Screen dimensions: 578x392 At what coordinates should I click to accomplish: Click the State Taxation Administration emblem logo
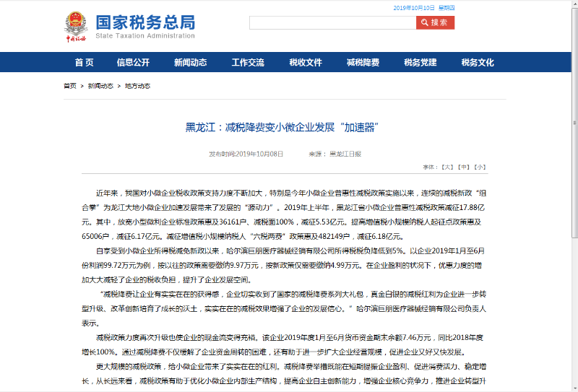pyautogui.click(x=74, y=26)
